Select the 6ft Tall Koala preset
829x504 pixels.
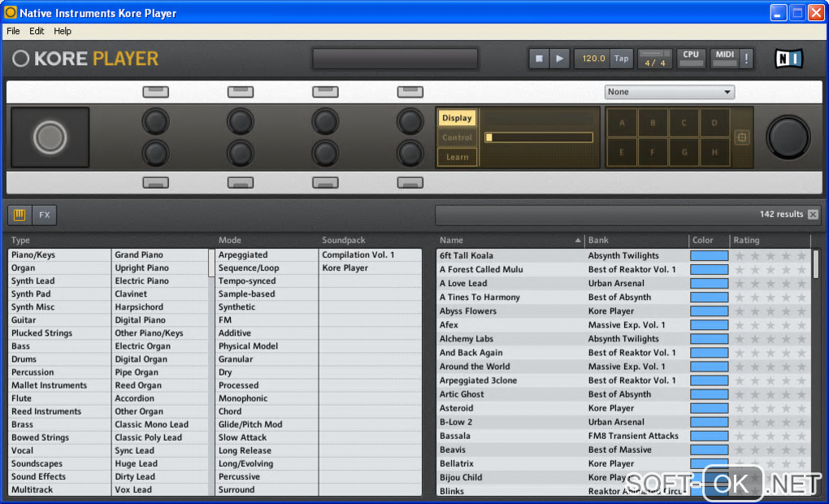[510, 255]
